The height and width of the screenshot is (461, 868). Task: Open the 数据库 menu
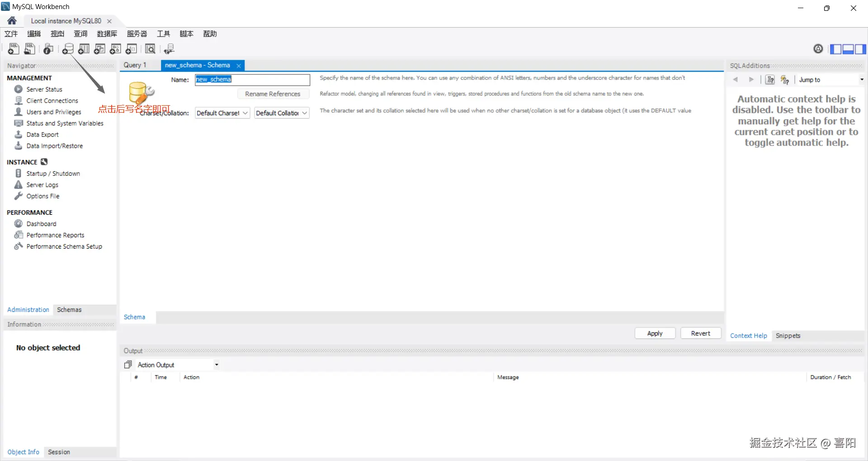point(107,34)
